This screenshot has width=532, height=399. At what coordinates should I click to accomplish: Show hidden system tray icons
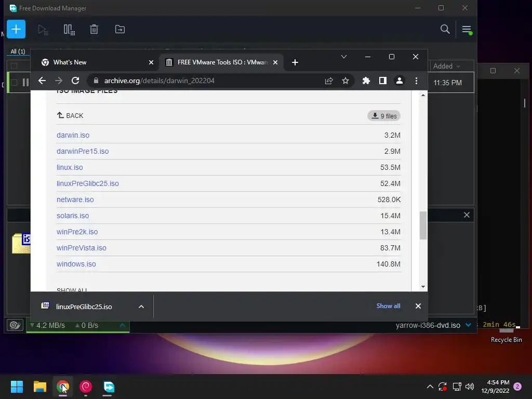(x=430, y=387)
